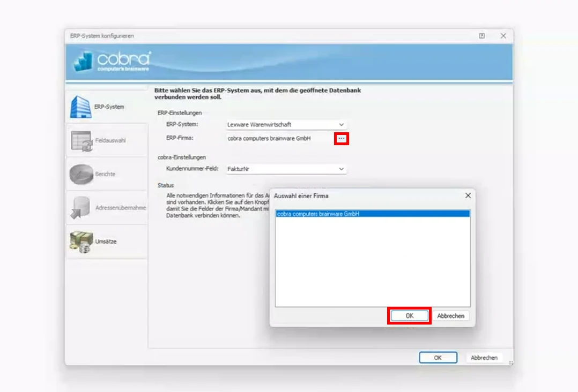Confirm company selection with OK in dialog

pyautogui.click(x=409, y=316)
